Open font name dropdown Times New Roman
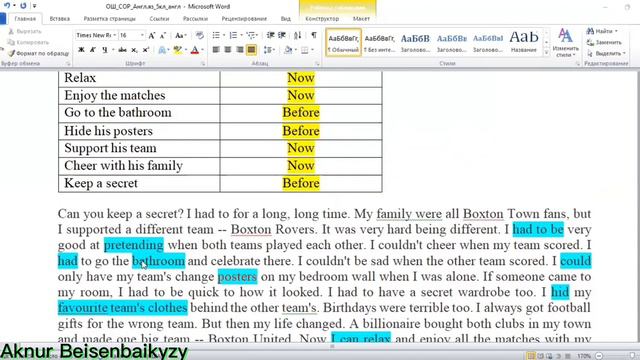 coord(114,36)
